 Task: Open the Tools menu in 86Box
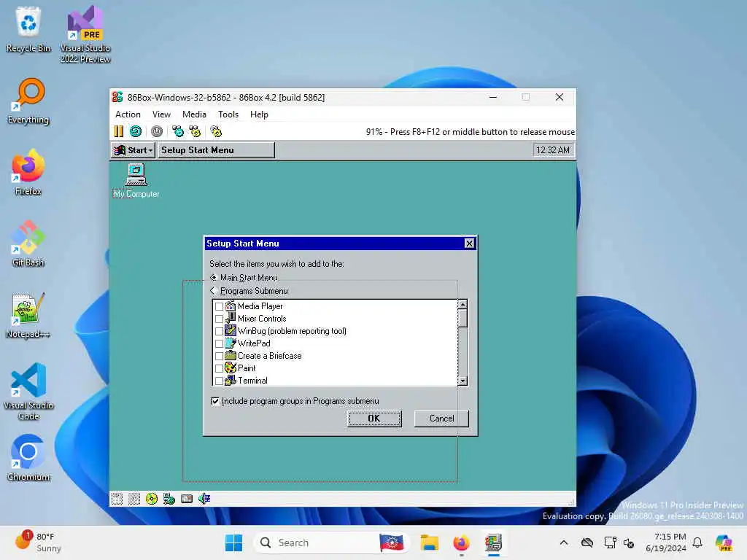click(x=228, y=114)
